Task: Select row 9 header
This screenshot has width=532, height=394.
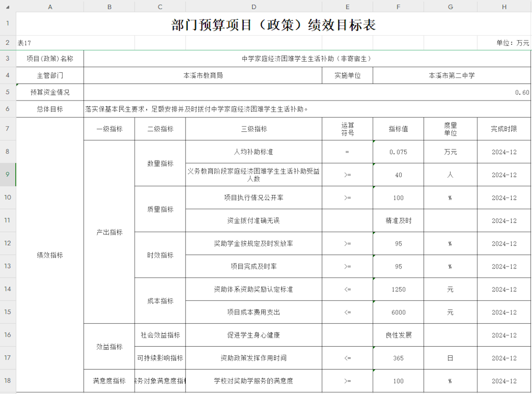Action: [8, 174]
